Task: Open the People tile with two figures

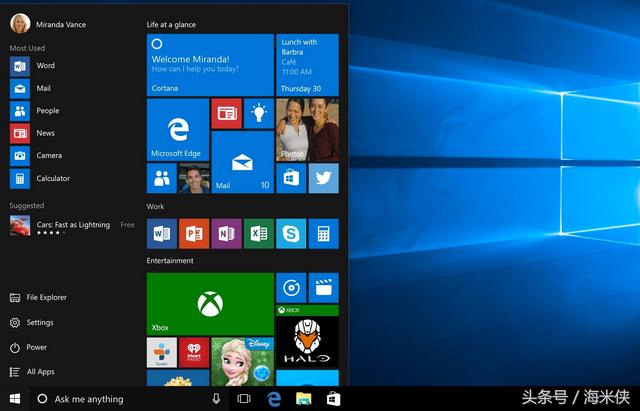Action: coord(162,178)
